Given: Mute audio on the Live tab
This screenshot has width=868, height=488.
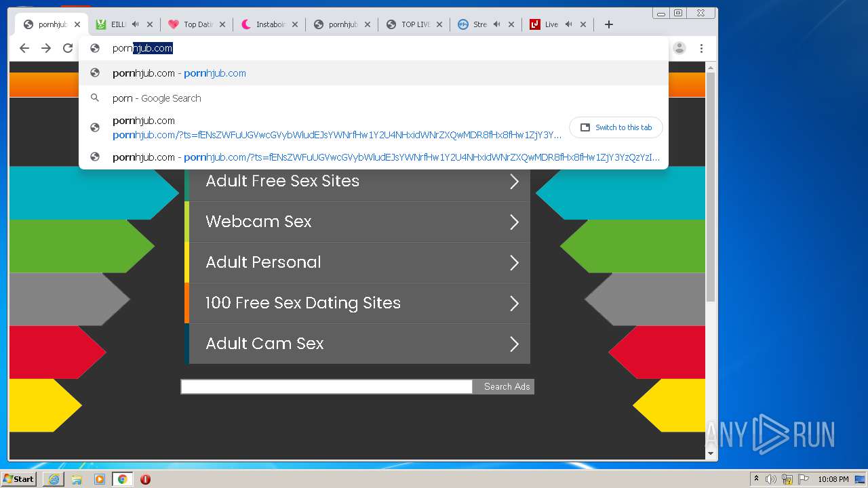Looking at the screenshot, I should (569, 24).
